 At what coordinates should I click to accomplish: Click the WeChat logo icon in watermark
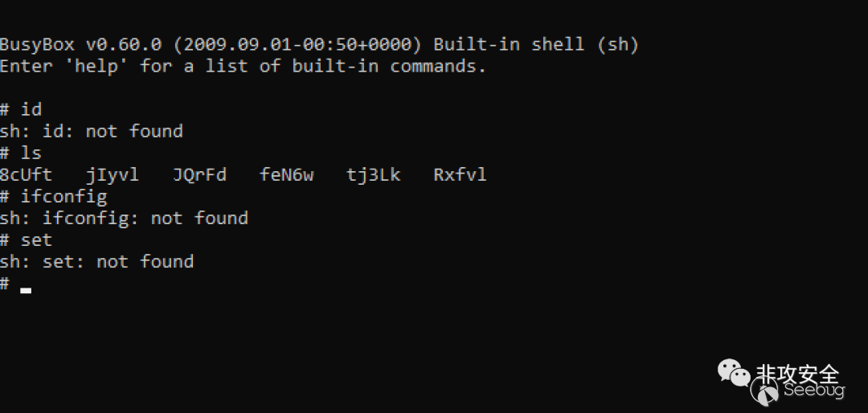(x=735, y=372)
